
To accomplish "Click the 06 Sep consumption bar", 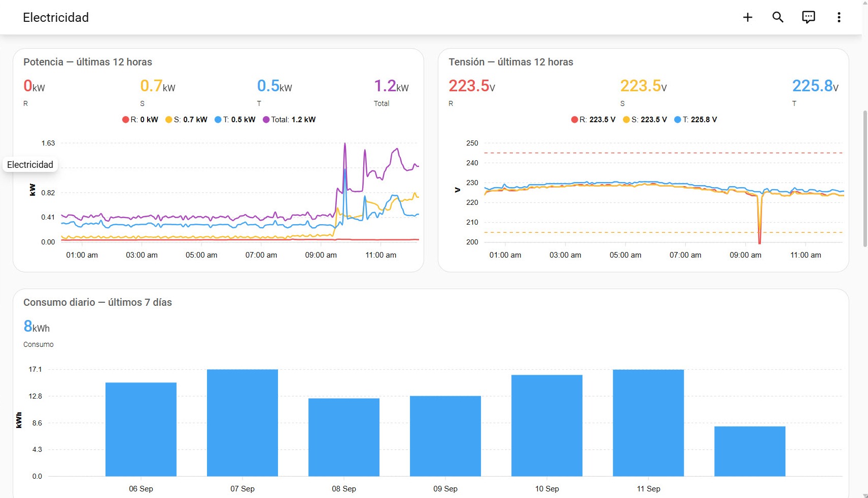I will point(141,430).
